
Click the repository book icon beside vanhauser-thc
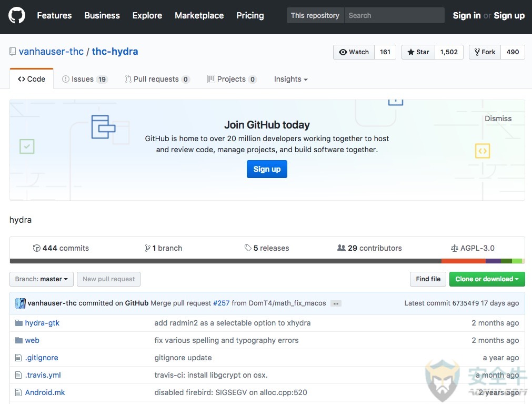click(x=13, y=52)
